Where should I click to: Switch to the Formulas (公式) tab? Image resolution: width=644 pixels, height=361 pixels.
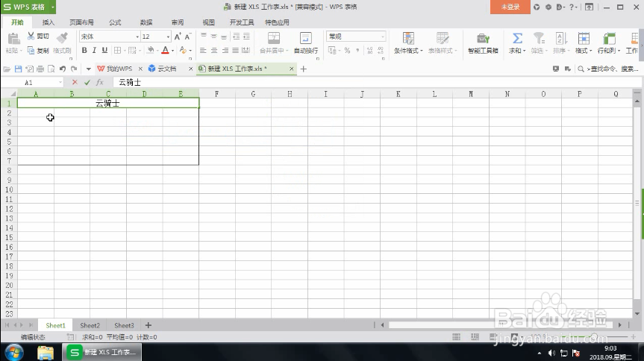115,22
